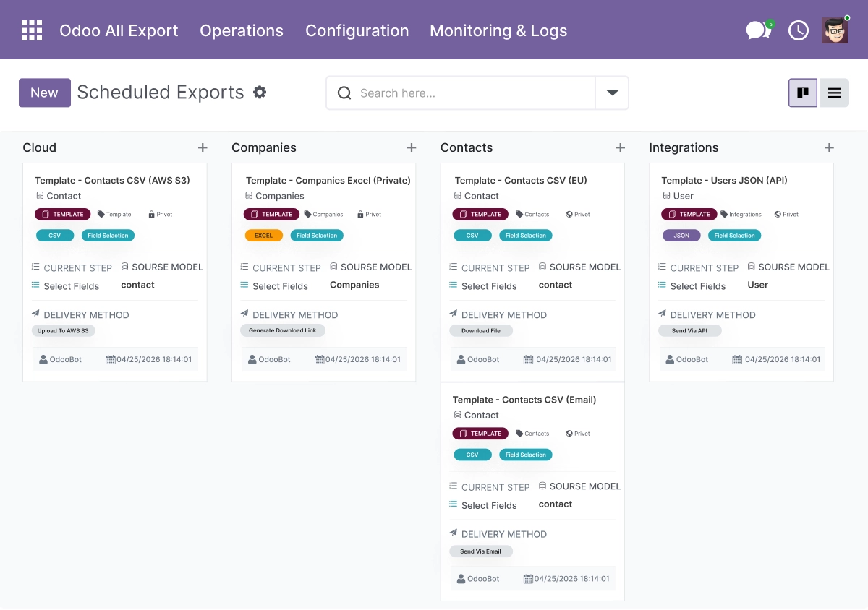Click globe Privet icon on Contacts EU card
This screenshot has height=610, width=868.
(569, 215)
